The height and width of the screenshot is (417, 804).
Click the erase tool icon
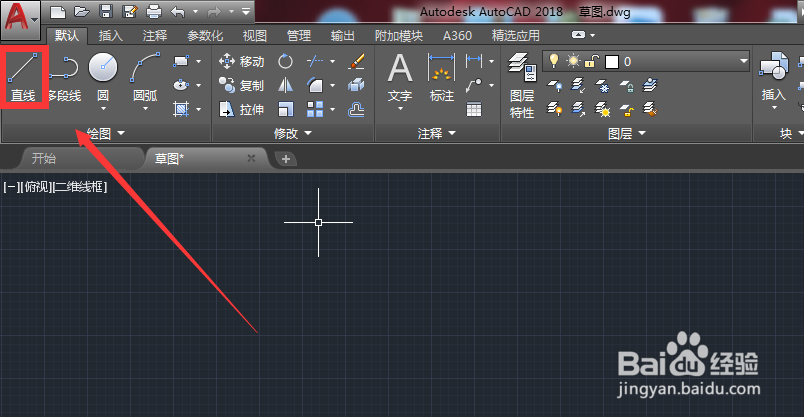(x=356, y=61)
